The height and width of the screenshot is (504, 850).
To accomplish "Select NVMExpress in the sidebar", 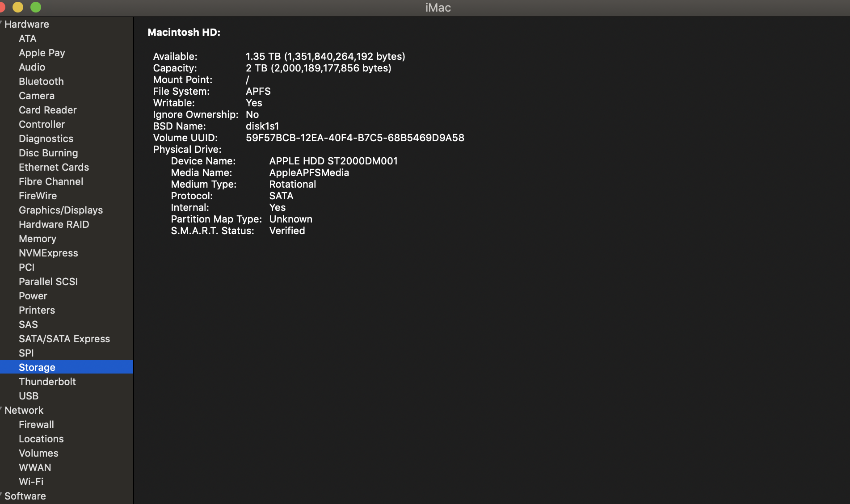I will coord(48,253).
